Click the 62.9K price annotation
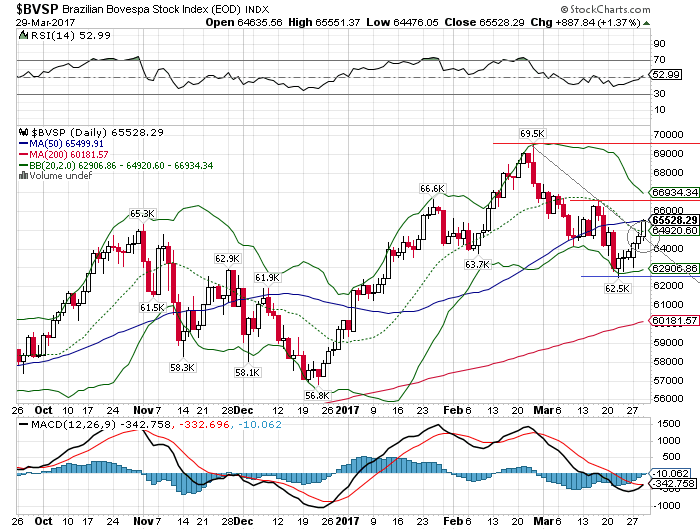The width and height of the screenshot is (700, 530). (227, 259)
